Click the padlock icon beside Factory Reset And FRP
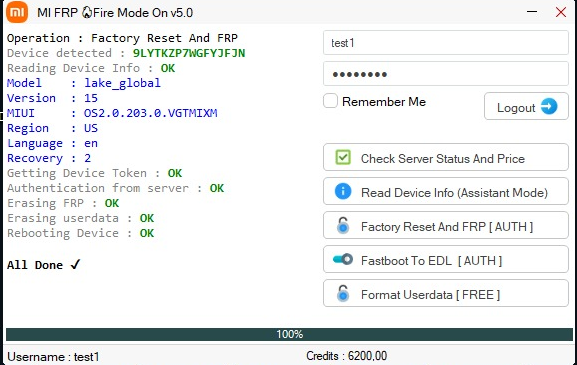 pos(343,225)
